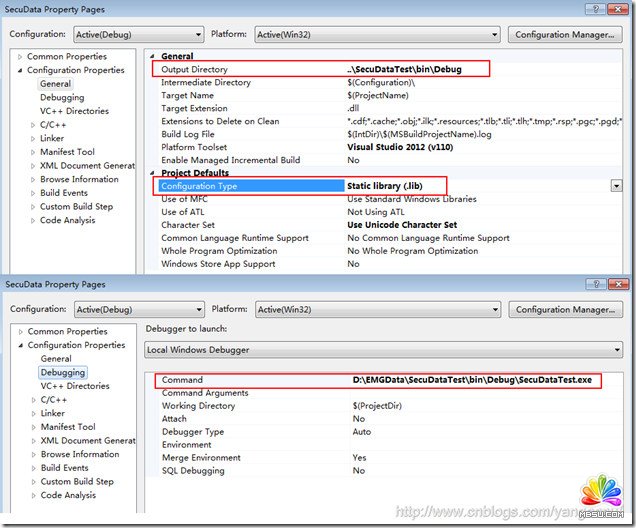Select Debugging in the top dialog tree
The width and height of the screenshot is (636, 528).
62,98
